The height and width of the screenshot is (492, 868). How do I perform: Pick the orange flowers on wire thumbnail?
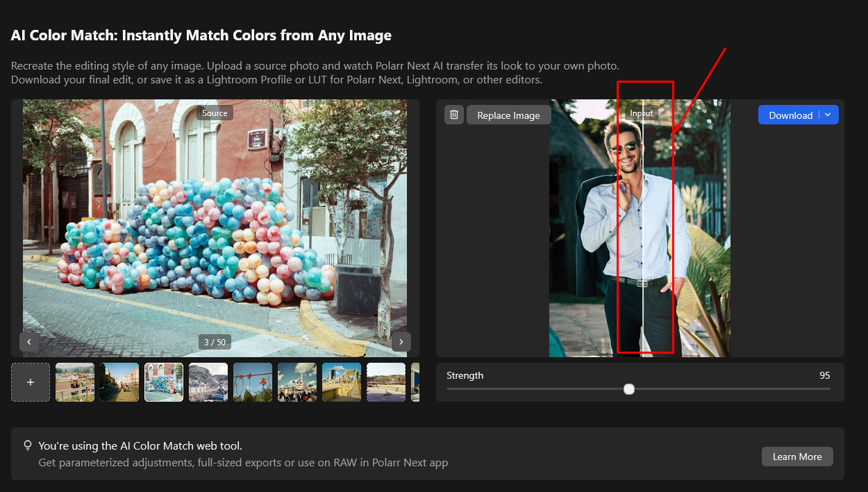tap(253, 382)
